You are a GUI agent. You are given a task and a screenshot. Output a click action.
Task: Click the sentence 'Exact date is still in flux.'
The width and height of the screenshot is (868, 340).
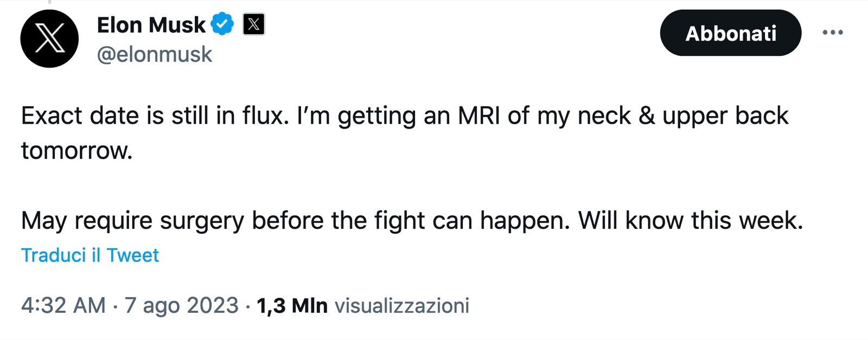pos(155,116)
